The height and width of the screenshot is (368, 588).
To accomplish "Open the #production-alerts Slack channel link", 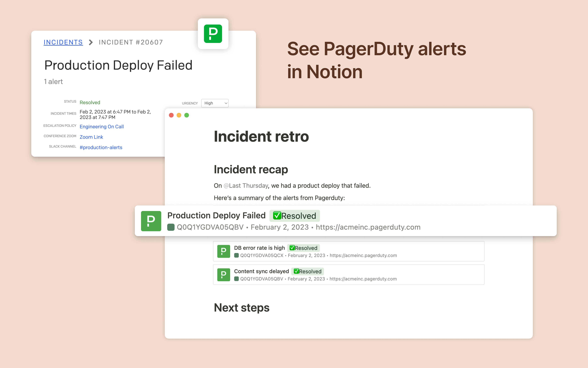I will (101, 147).
